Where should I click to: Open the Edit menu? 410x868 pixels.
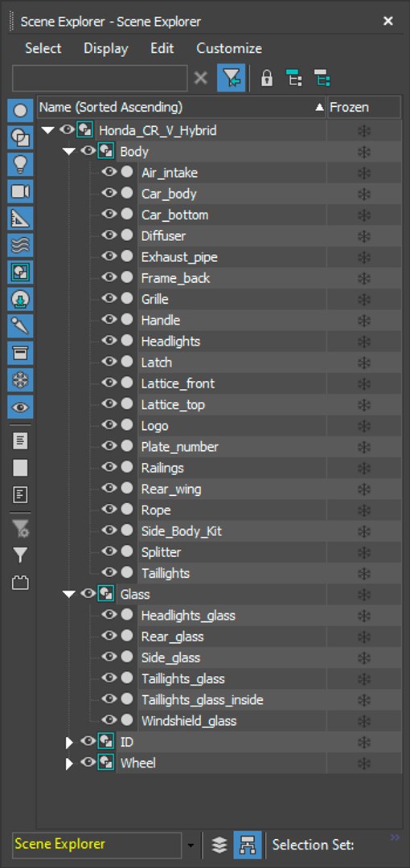tap(162, 48)
